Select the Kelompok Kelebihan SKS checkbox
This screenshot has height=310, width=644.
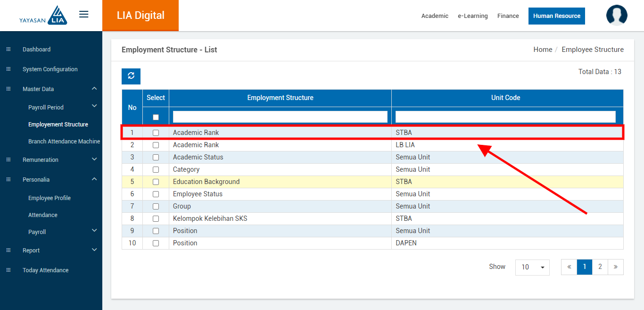[x=156, y=219]
